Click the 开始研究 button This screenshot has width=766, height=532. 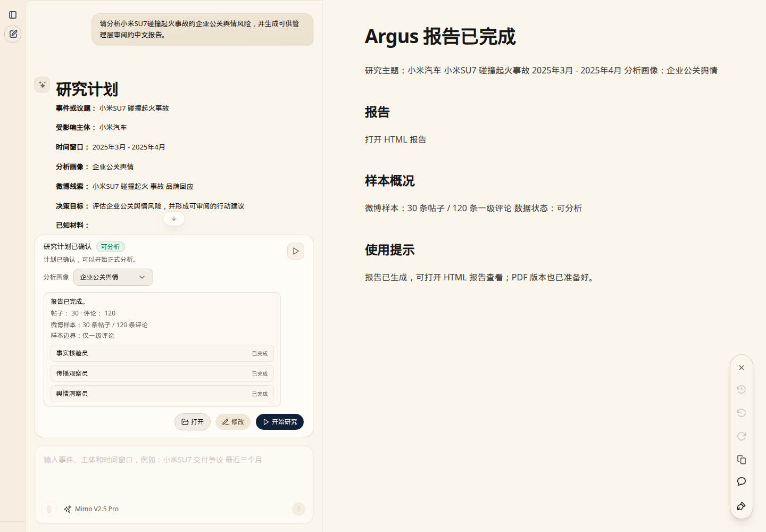(x=280, y=422)
